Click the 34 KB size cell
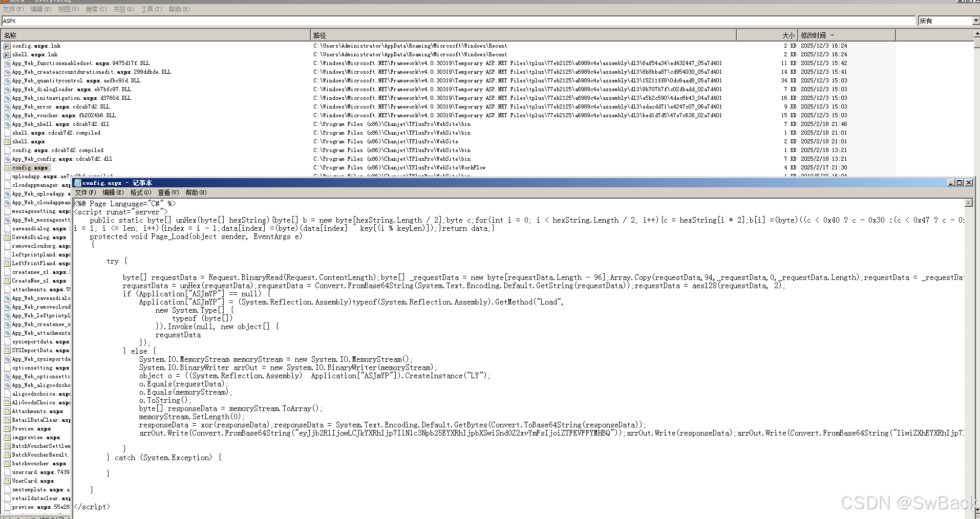The image size is (980, 519). click(789, 81)
